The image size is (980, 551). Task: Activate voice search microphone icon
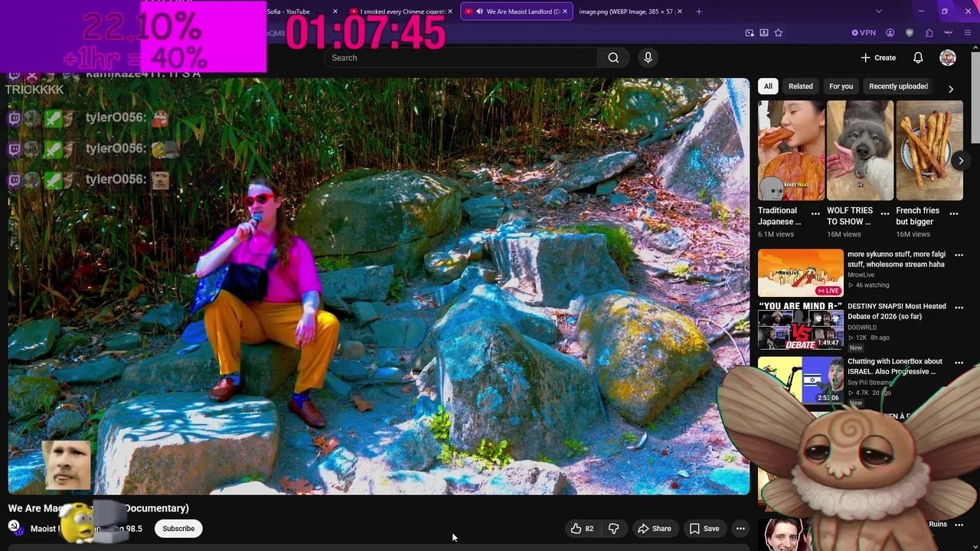(648, 57)
